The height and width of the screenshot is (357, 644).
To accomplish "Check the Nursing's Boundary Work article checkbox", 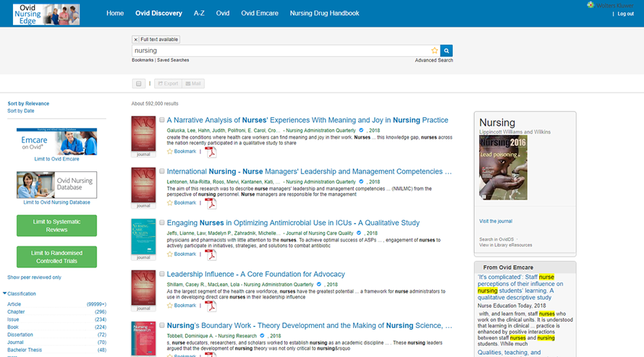I will pyautogui.click(x=162, y=325).
